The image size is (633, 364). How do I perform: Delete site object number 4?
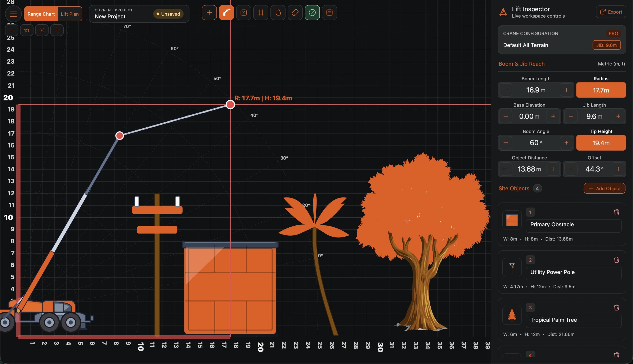pos(616,355)
